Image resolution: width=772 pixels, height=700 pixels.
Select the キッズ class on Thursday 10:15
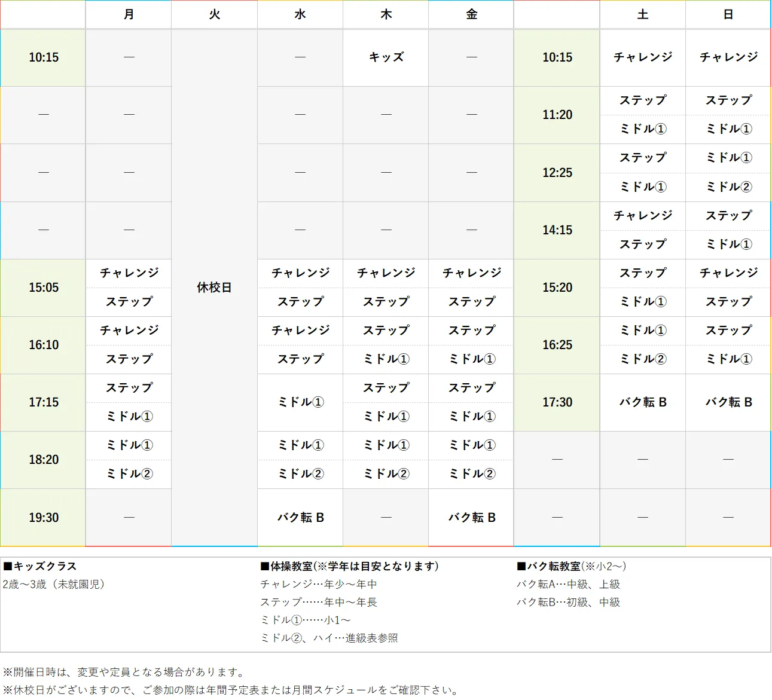(x=385, y=57)
